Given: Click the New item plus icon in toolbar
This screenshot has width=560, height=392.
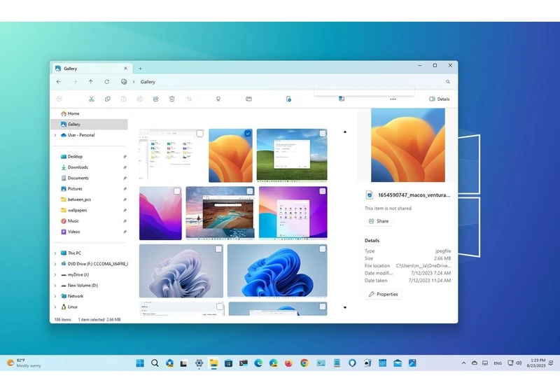Looking at the screenshot, I should point(59,99).
